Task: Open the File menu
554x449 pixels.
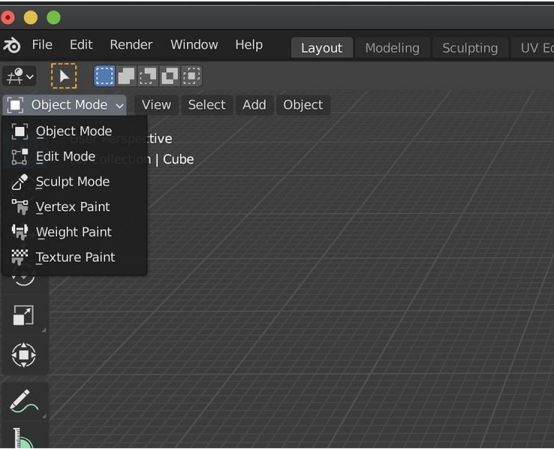Action: pos(42,45)
